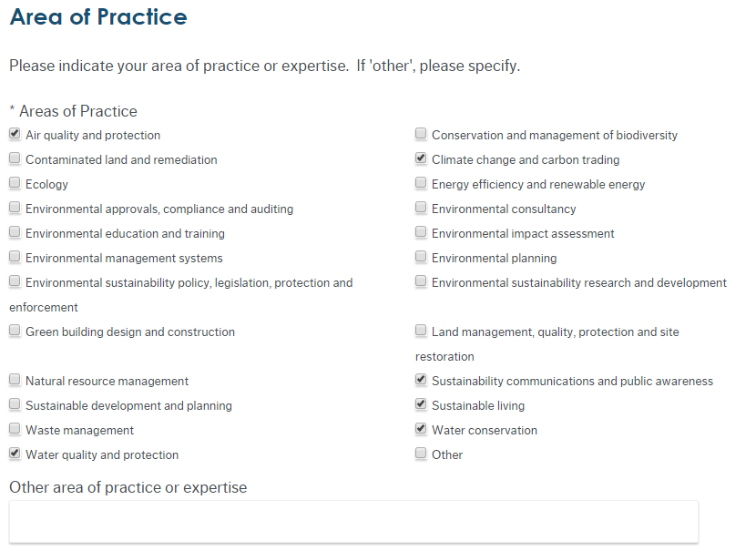Uncheck Sustainable living checkbox
Image resolution: width=756 pixels, height=551 pixels.
pos(421,405)
